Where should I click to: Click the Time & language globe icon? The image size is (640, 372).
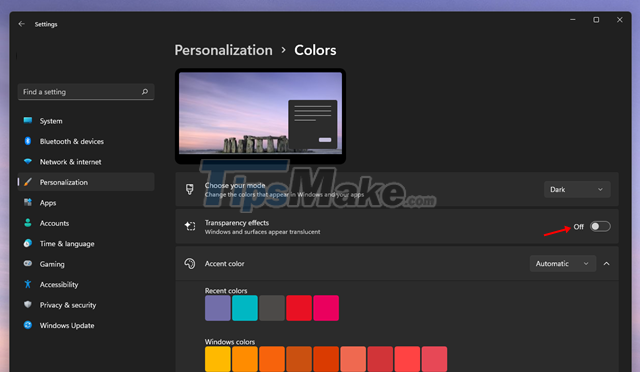tap(28, 243)
